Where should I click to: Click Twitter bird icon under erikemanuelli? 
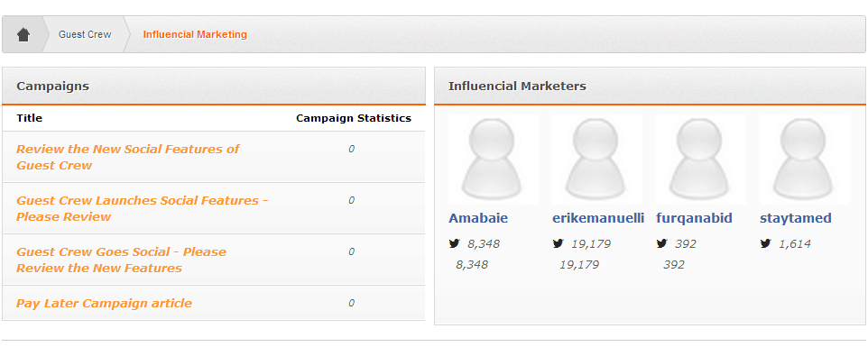pos(558,243)
